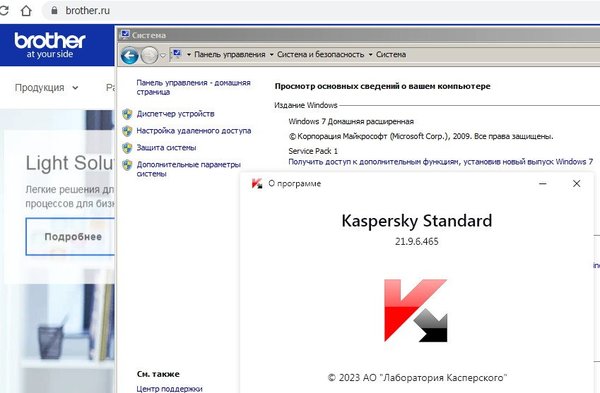Select the Система breadcrumb item
Viewport: 600px width, 393px height.
pos(391,54)
